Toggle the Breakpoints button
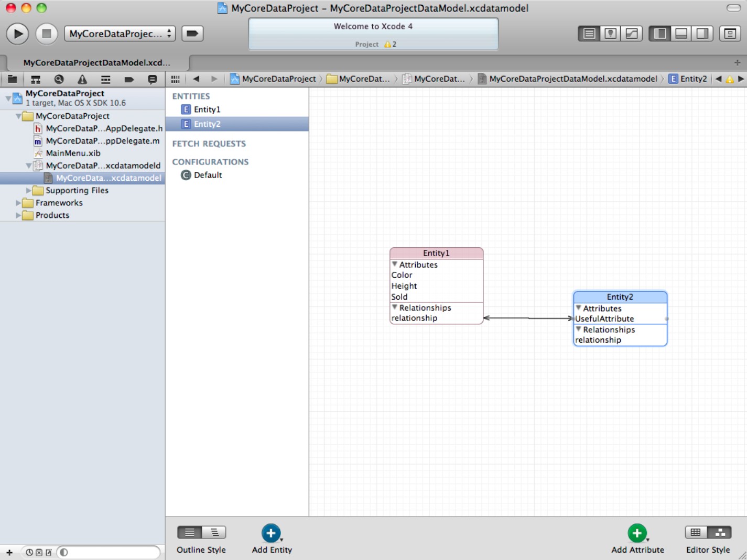 coord(192,34)
